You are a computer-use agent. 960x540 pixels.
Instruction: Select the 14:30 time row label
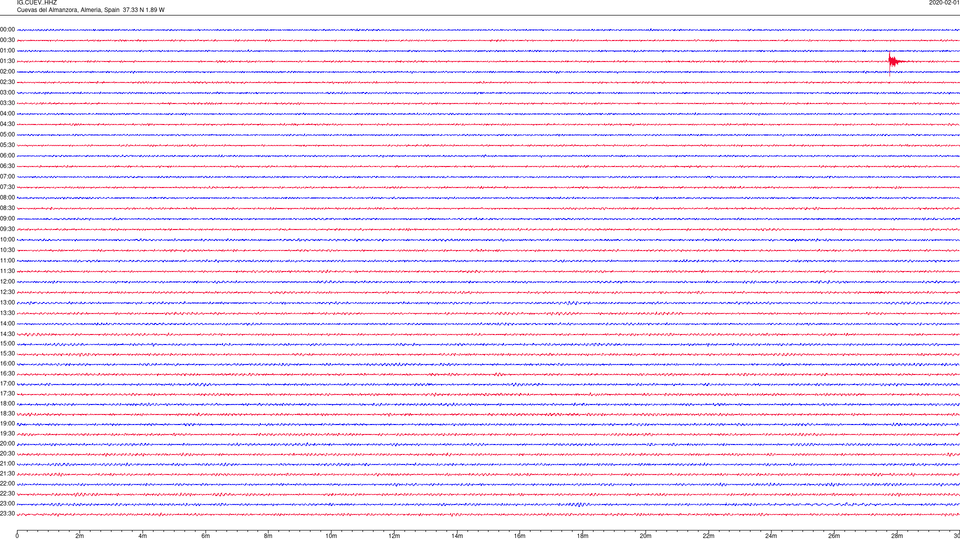click(x=7, y=334)
